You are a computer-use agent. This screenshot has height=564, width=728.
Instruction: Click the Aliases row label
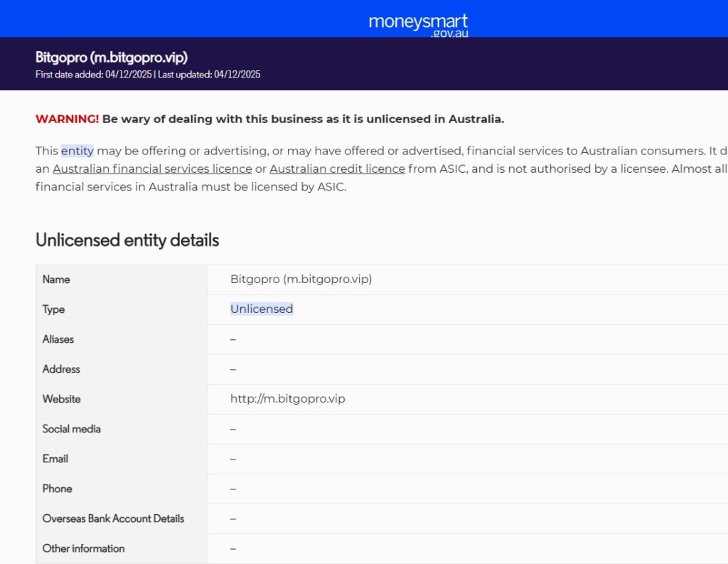coord(58,339)
